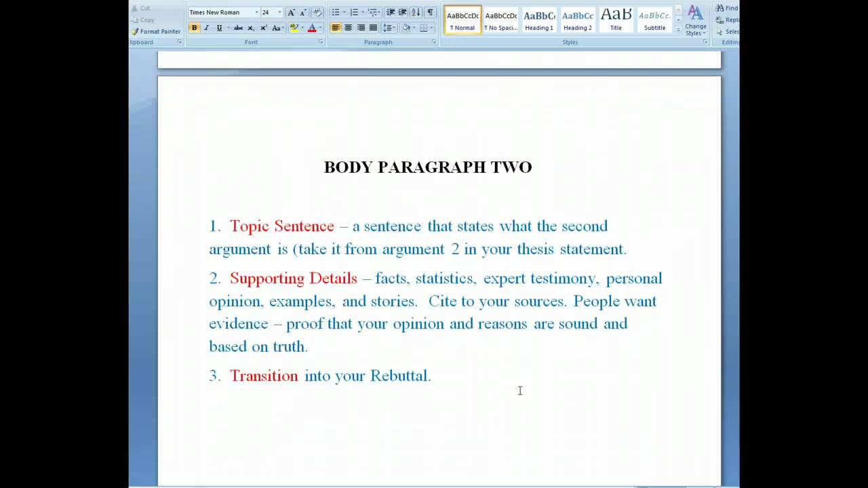
Task: Open the Styles dialog launcher
Action: [705, 42]
